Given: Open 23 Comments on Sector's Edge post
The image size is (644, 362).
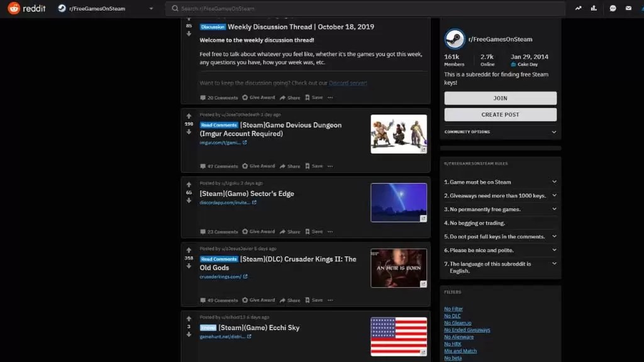Looking at the screenshot, I should tap(219, 231).
